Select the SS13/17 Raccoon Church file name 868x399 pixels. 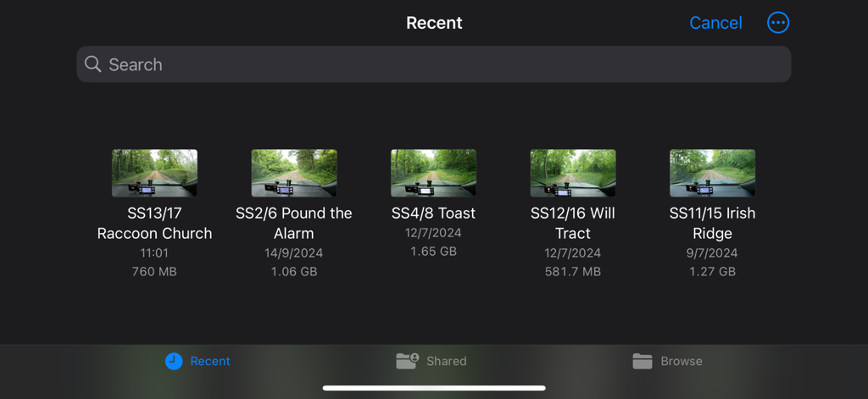pyautogui.click(x=154, y=223)
